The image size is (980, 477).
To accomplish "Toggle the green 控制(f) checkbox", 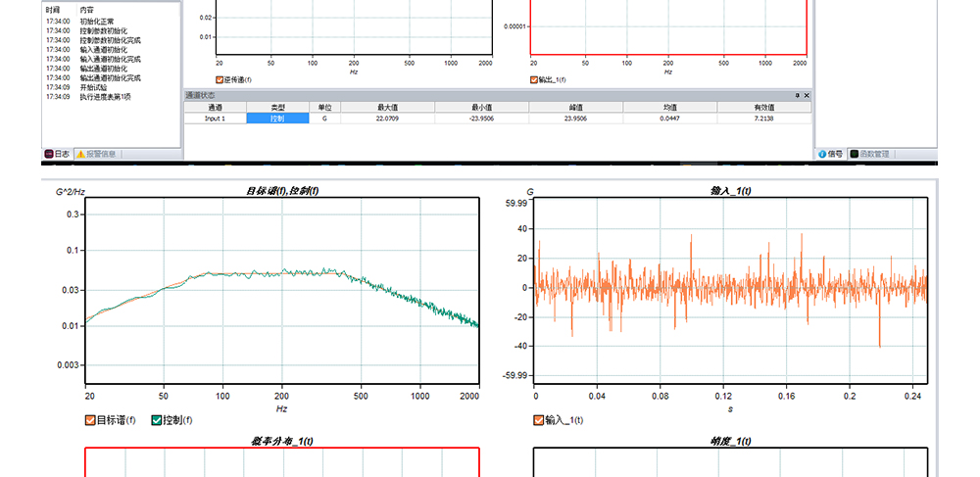I will point(156,420).
